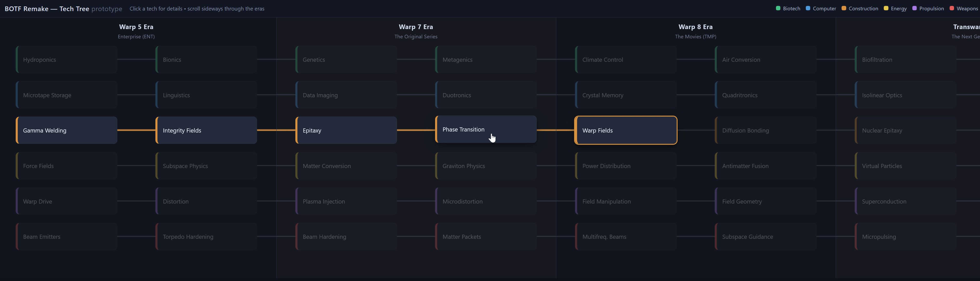Viewport: 980px width, 281px height.
Task: Select the Gamma Welding tech
Action: pos(67,130)
